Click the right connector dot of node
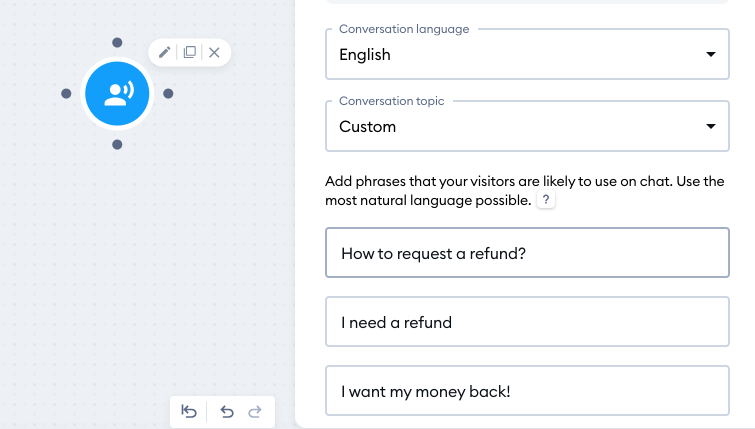This screenshot has width=755, height=429. coord(168,93)
